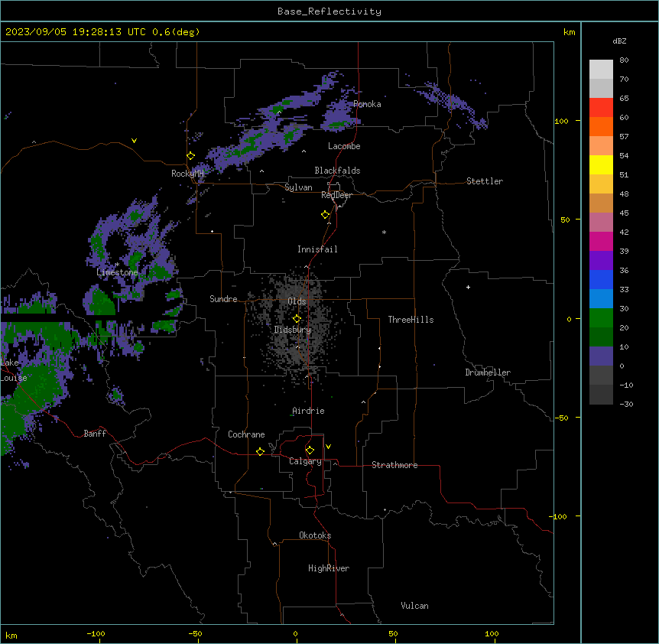
Task: Select the red 65 dBZ color swatch
Action: [x=601, y=107]
